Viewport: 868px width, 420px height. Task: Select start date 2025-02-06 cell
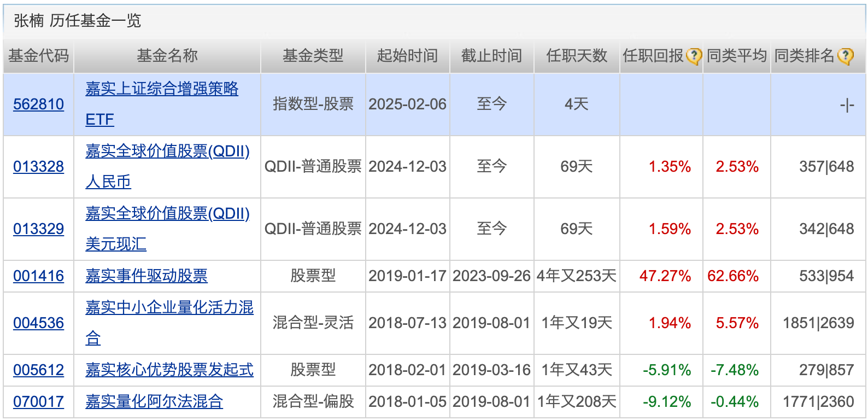point(408,104)
